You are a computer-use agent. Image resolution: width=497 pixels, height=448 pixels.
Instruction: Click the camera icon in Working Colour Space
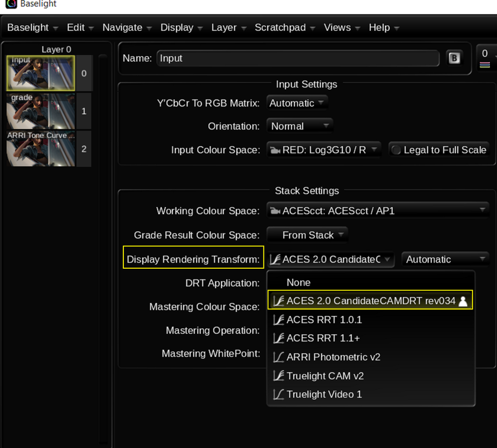(x=275, y=211)
